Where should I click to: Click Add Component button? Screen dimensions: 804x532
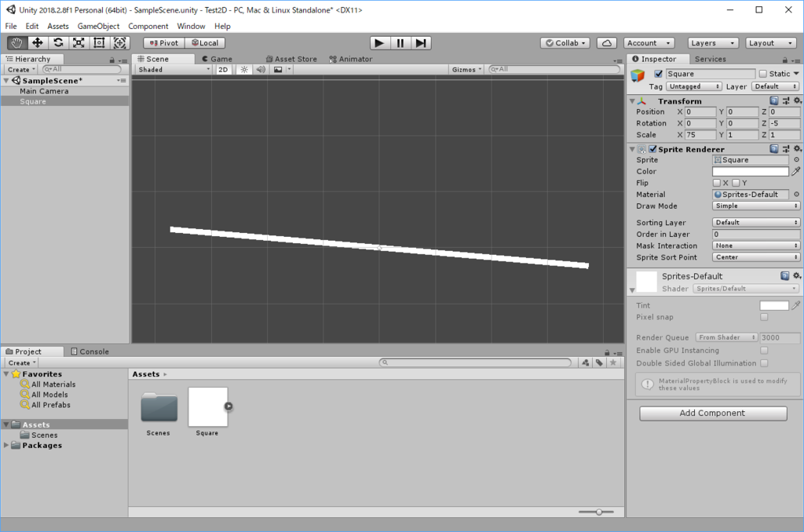(x=713, y=413)
